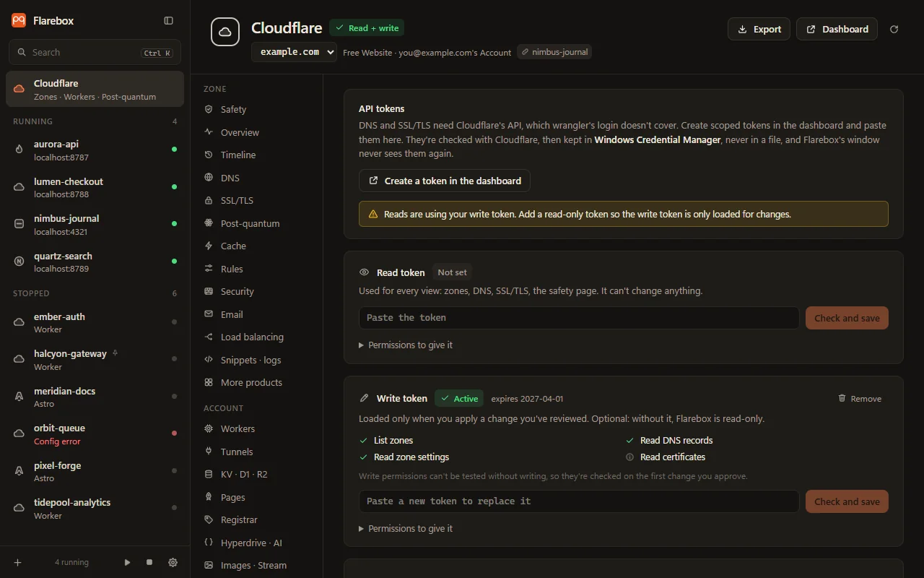Select the ember-auth Worker project
The width and height of the screenshot is (924, 578).
tap(95, 322)
